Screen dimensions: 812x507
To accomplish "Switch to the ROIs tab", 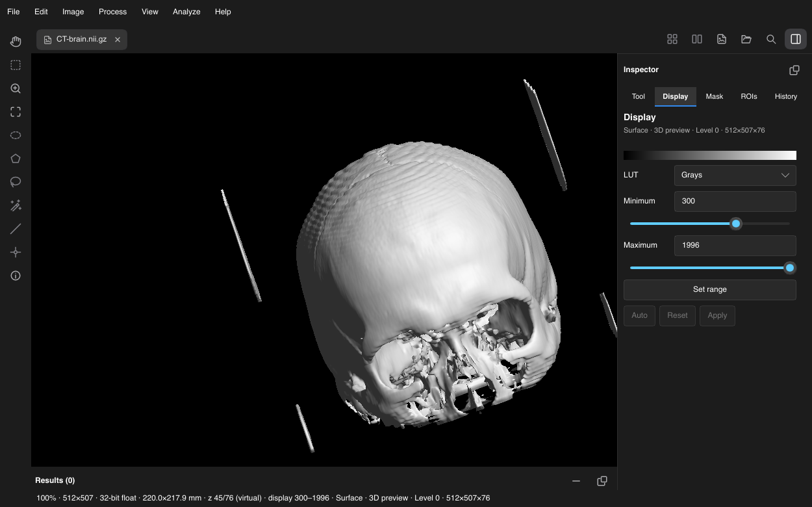I will click(749, 96).
